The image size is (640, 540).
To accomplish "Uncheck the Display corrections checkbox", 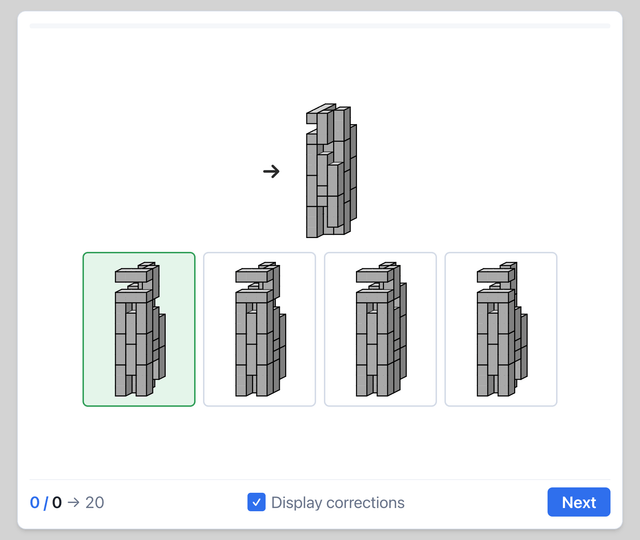I will point(256,502).
